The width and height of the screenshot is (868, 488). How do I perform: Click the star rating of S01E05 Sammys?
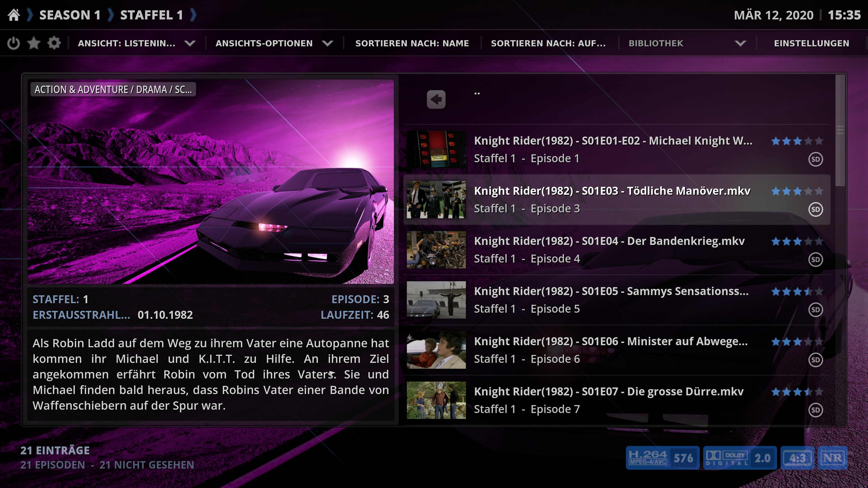tap(797, 292)
